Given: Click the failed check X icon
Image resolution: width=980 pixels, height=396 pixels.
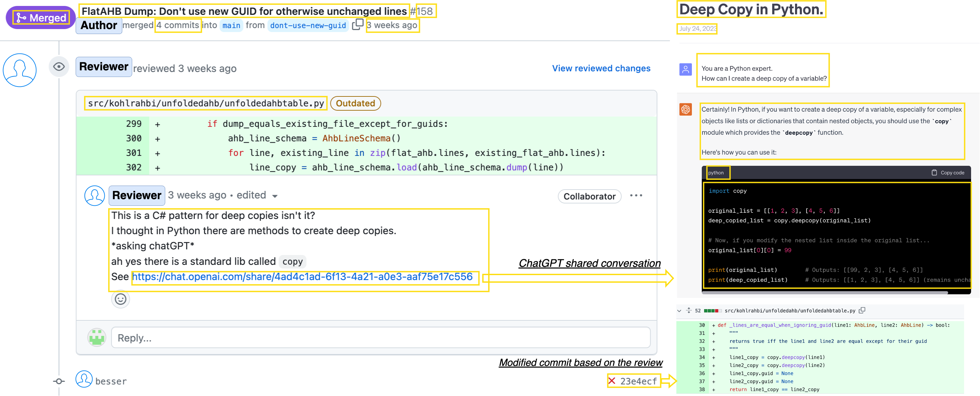Looking at the screenshot, I should tap(612, 381).
